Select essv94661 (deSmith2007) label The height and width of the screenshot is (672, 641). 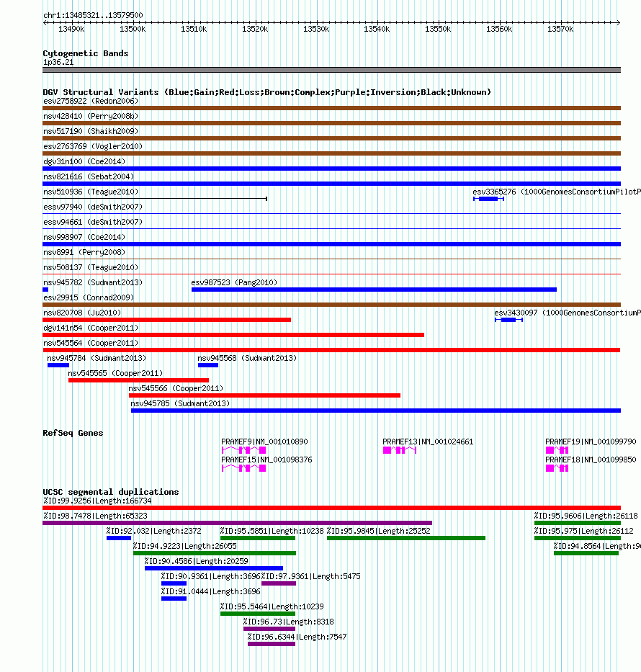[x=93, y=222]
